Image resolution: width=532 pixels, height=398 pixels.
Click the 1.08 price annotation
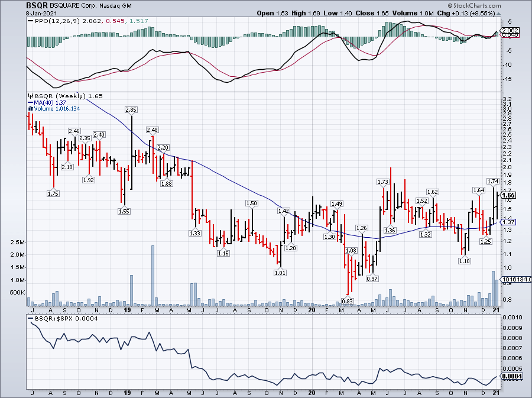click(x=351, y=251)
